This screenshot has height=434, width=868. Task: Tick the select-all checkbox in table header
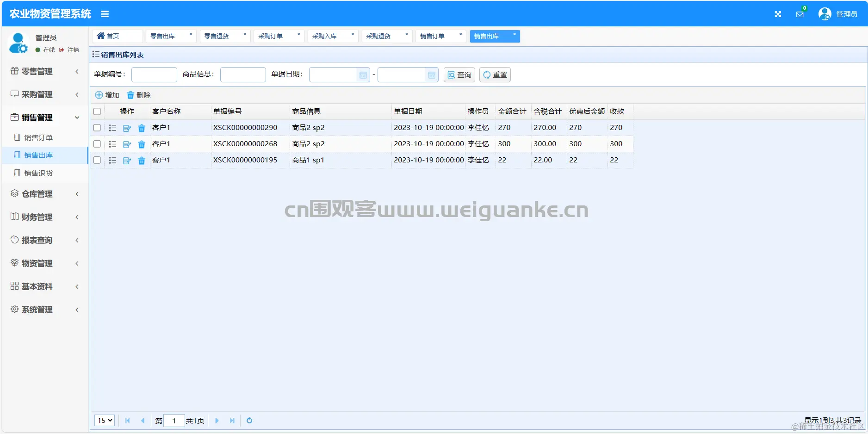pyautogui.click(x=97, y=112)
